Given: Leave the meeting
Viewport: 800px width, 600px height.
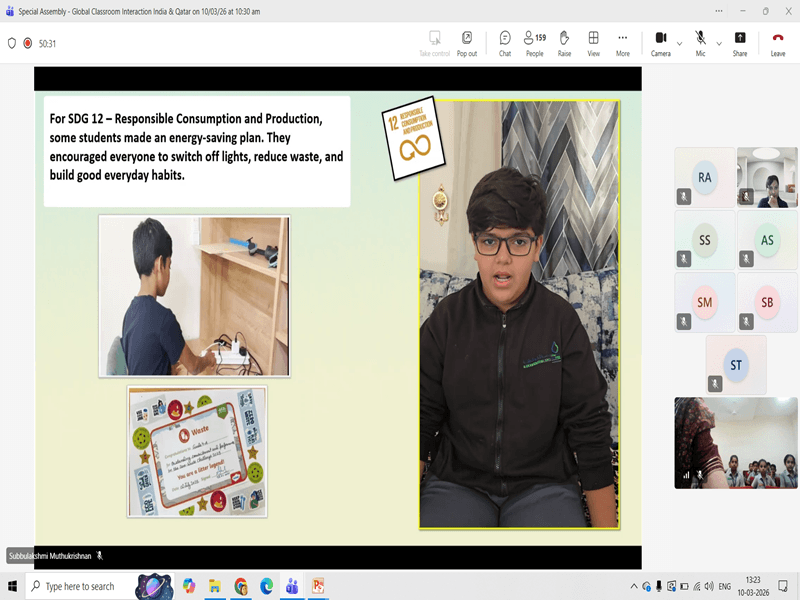Looking at the screenshot, I should (777, 42).
